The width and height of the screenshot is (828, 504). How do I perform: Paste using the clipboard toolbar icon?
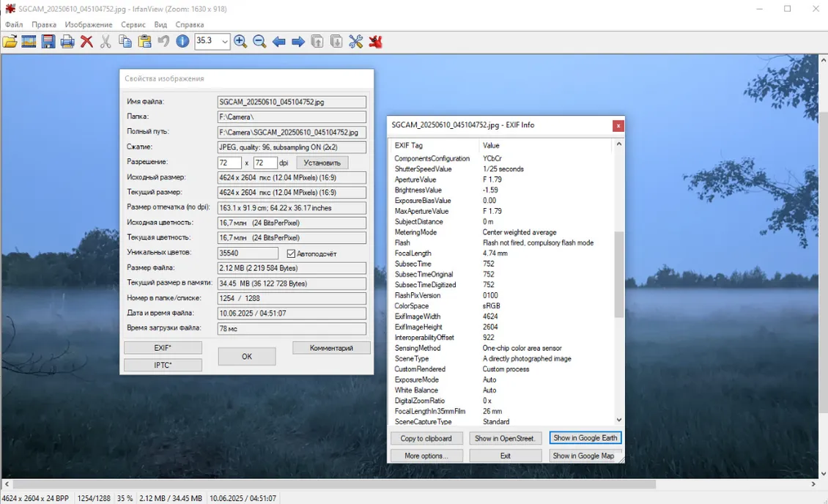[x=144, y=42]
